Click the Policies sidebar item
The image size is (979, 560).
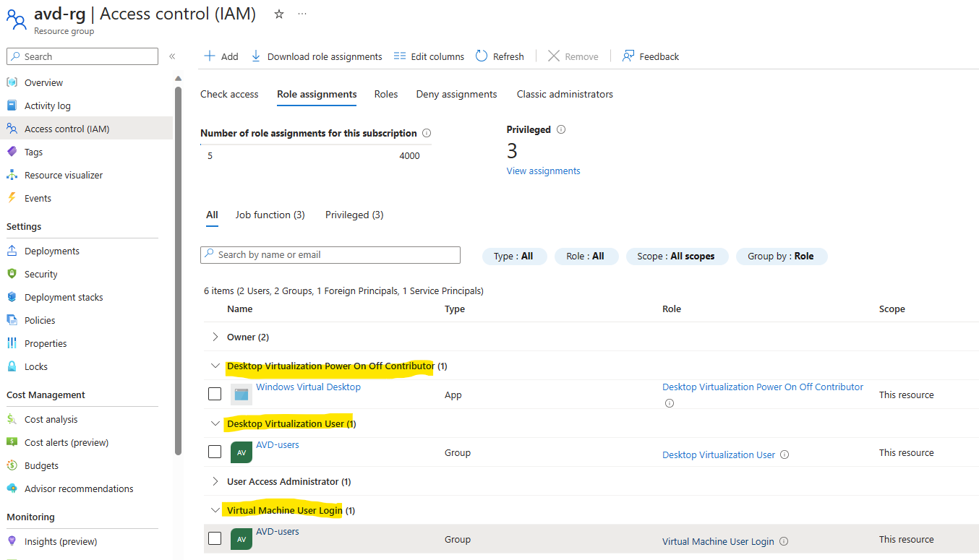click(x=40, y=320)
